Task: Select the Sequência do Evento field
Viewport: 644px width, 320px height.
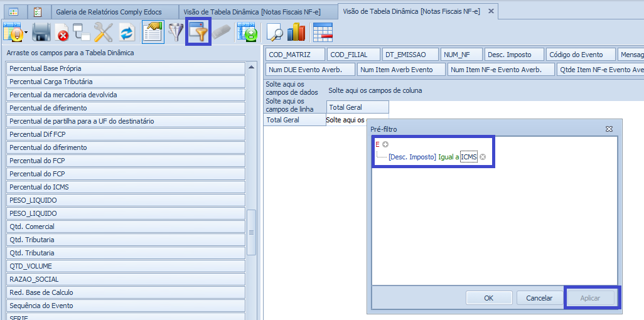Action: [x=126, y=305]
